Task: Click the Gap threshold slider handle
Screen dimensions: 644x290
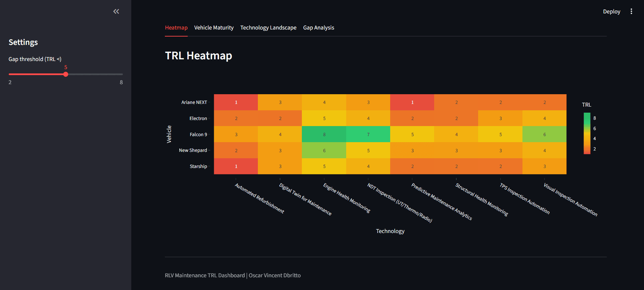Action: pyautogui.click(x=66, y=74)
